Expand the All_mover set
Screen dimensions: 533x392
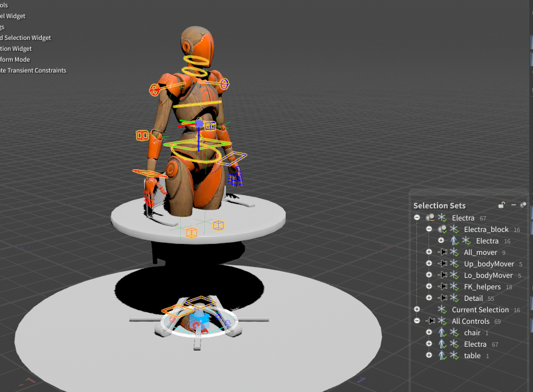click(429, 252)
